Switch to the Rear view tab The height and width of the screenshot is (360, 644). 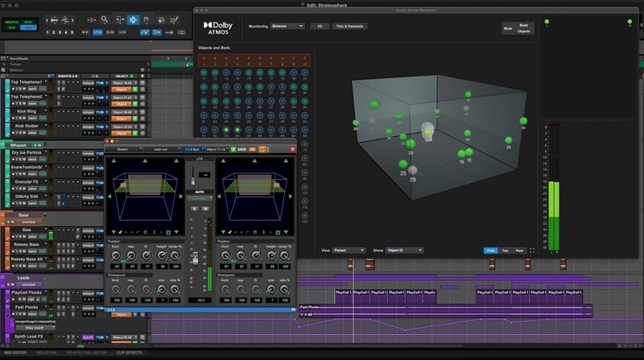[x=519, y=250]
